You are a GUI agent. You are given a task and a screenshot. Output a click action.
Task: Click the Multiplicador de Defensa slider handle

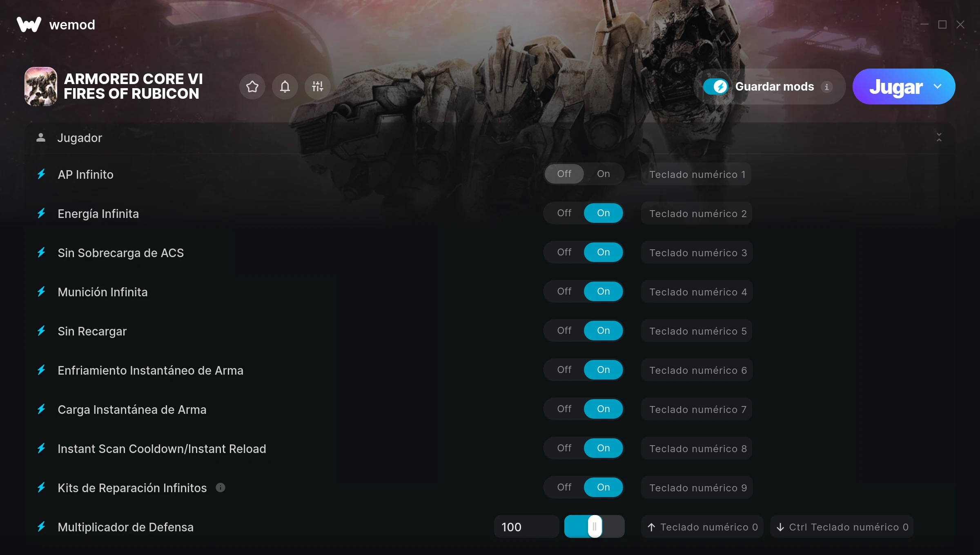(595, 526)
